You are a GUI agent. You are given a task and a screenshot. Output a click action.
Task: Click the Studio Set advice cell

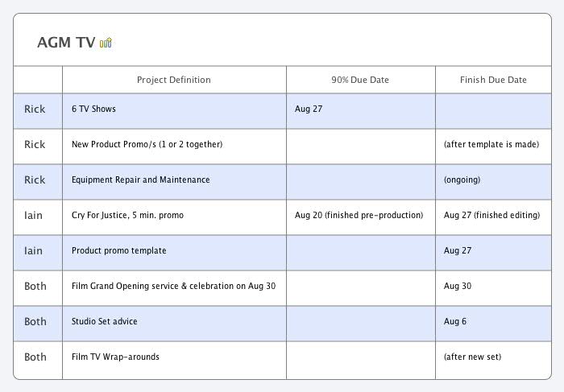104,321
